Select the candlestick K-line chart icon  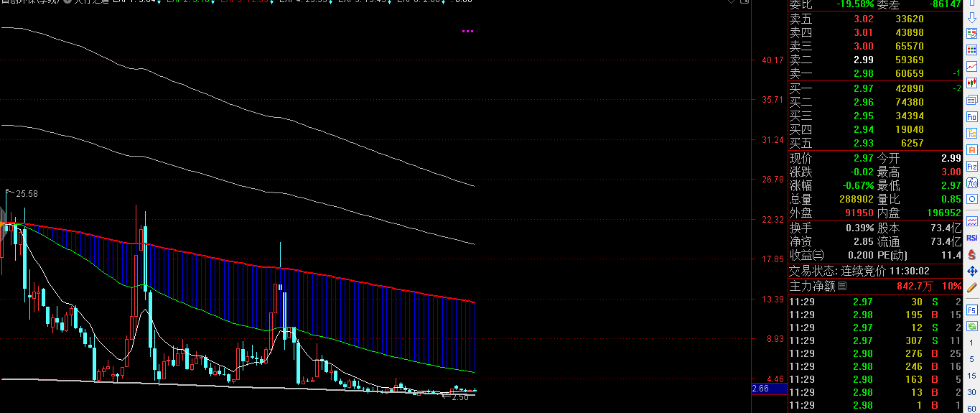(972, 83)
